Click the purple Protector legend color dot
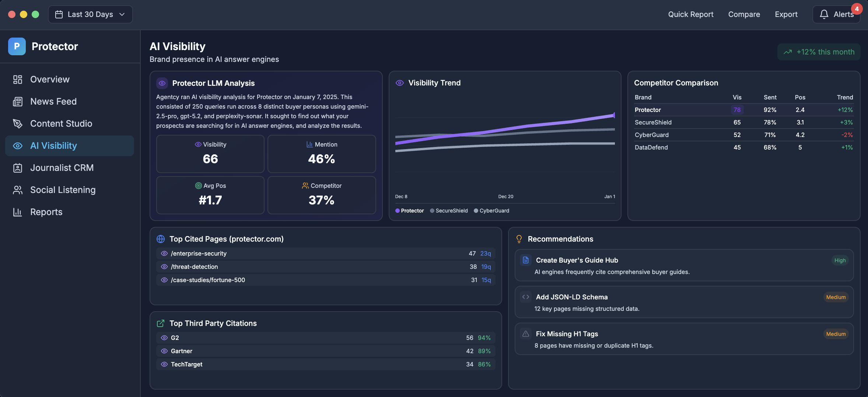Image resolution: width=868 pixels, height=397 pixels. pos(398,211)
